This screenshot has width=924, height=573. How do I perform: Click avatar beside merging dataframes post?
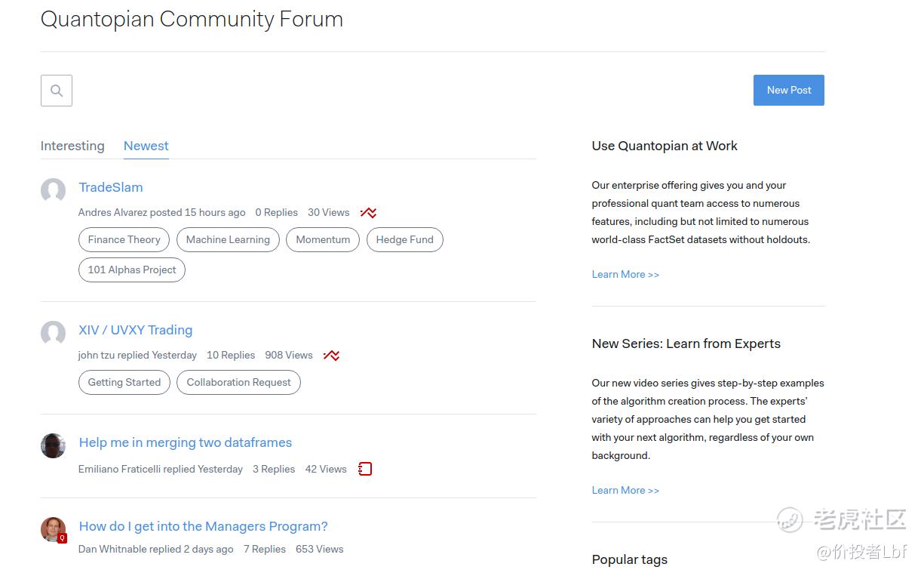53,445
